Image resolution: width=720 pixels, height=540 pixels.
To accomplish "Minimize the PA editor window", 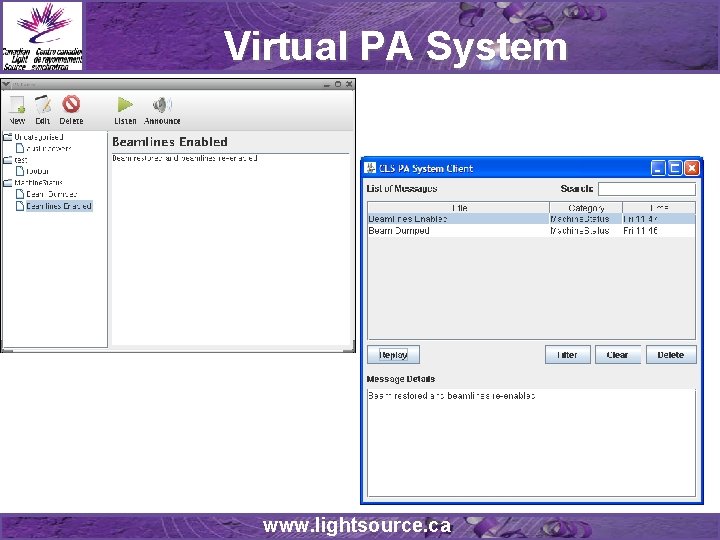I will coord(326,84).
